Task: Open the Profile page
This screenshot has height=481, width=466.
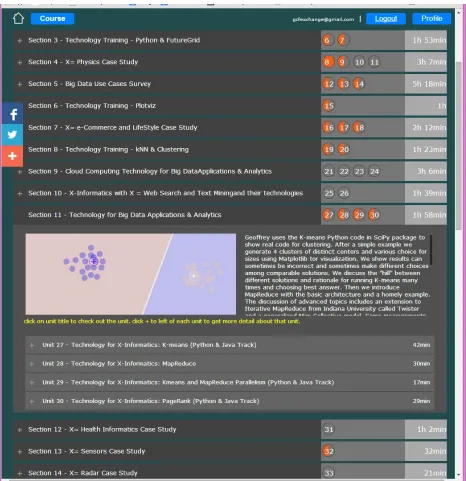Action: (432, 19)
